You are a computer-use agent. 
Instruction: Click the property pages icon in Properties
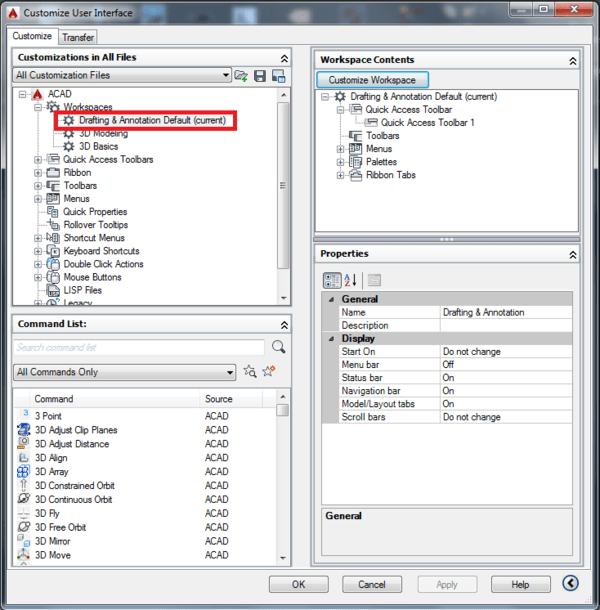[x=374, y=280]
